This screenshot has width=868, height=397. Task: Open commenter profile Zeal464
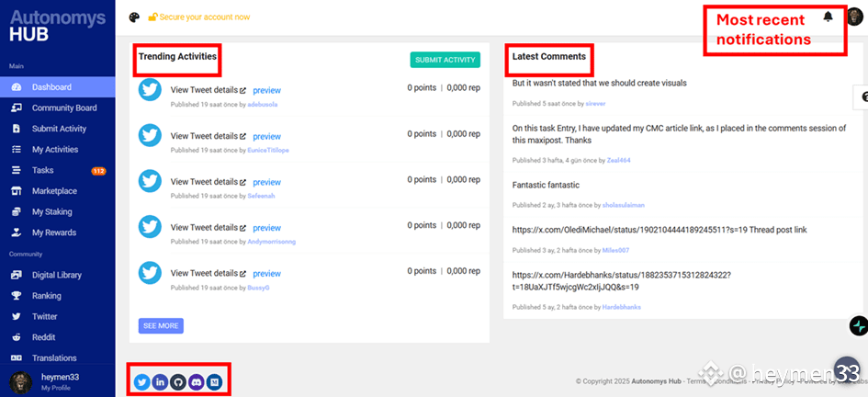(618, 160)
